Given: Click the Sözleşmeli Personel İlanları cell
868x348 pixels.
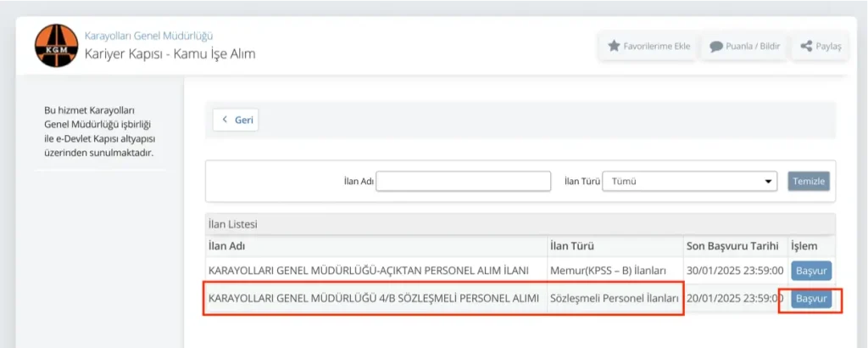Looking at the screenshot, I should pos(615,299).
